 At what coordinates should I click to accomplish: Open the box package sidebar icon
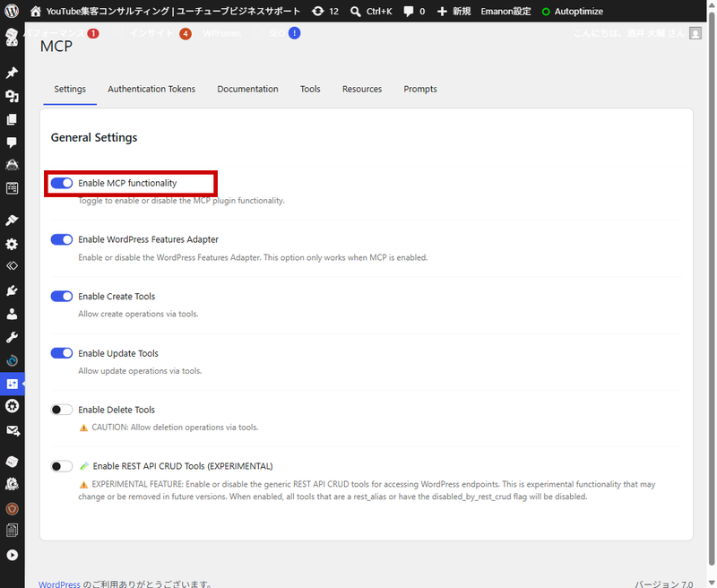point(12,462)
